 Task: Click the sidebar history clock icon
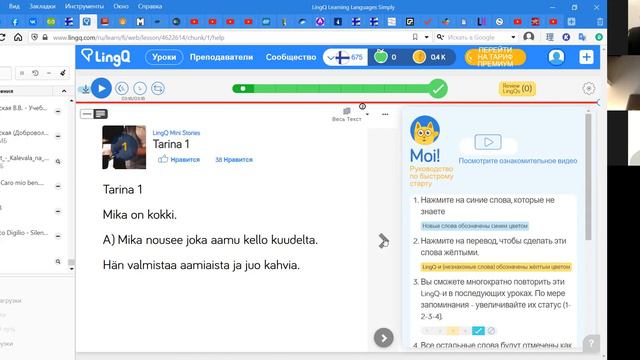tap(35, 73)
